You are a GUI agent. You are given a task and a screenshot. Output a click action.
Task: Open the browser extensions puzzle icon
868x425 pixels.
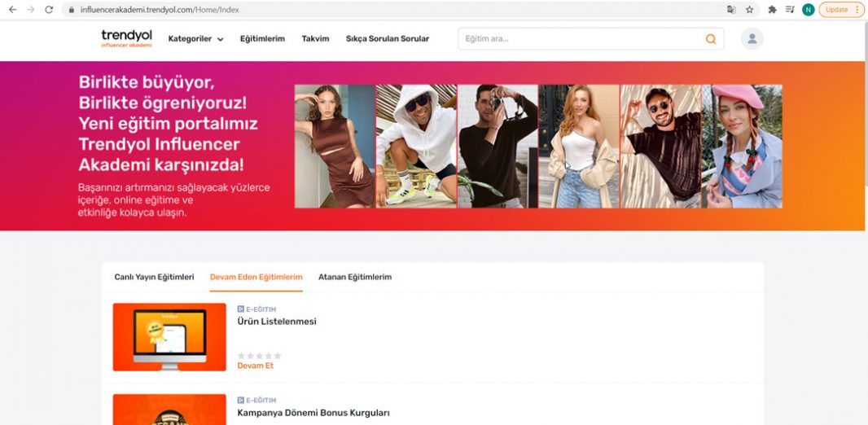point(772,10)
